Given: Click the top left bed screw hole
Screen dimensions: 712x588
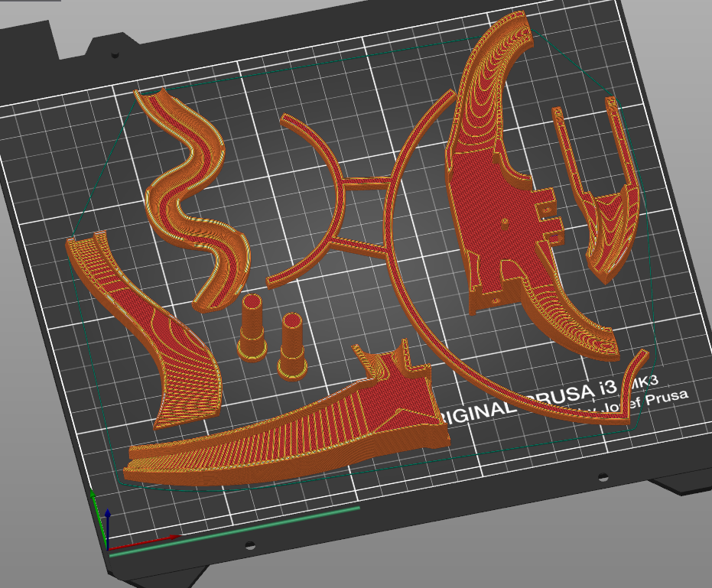Looking at the screenshot, I should 115,55.
